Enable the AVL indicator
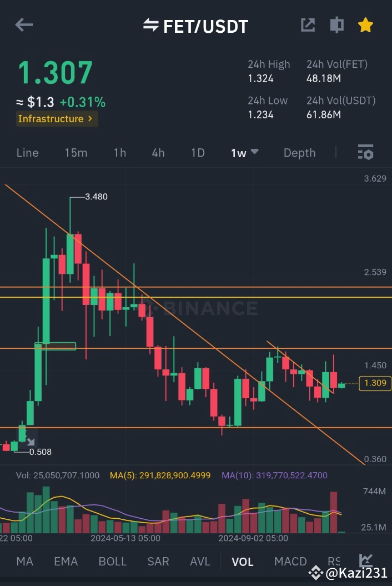This screenshot has width=392, height=586. [200, 562]
